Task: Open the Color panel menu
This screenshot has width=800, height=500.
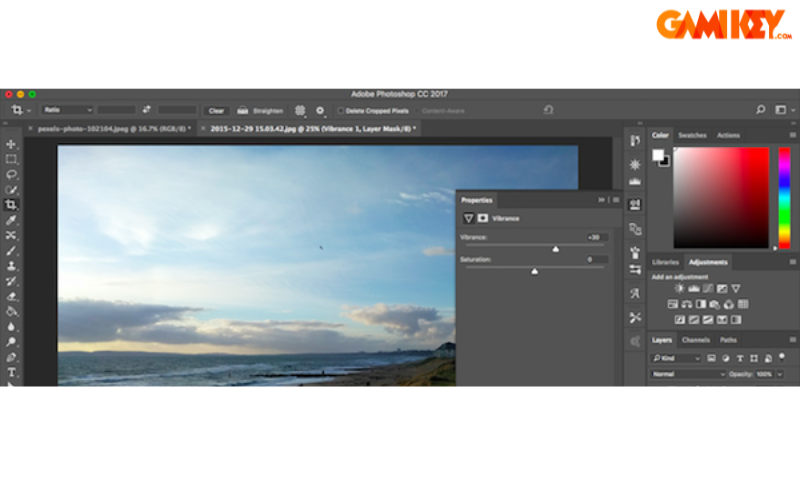Action: (x=792, y=135)
